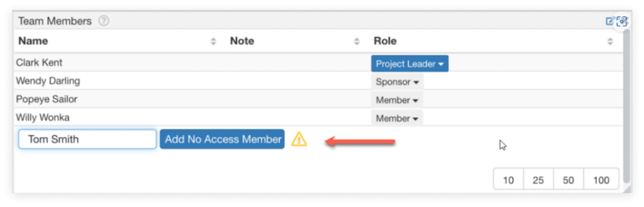
Task: Show 50 rows per page
Action: pos(568,179)
